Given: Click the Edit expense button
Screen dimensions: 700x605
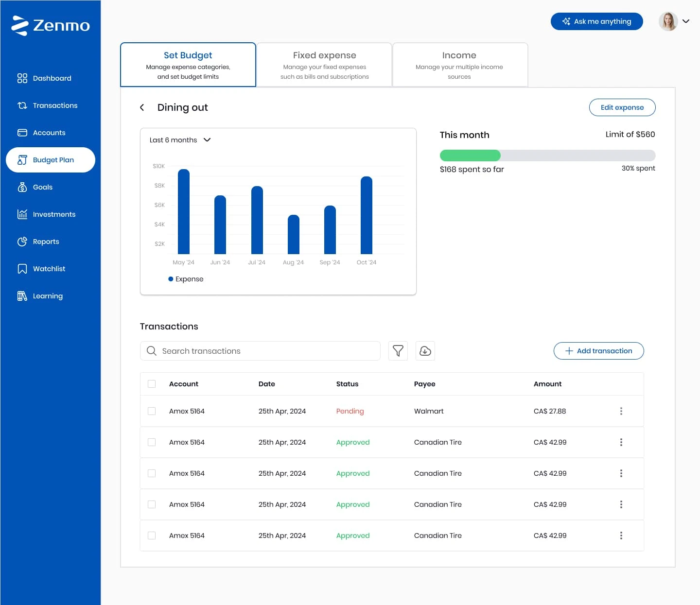Looking at the screenshot, I should 622,107.
